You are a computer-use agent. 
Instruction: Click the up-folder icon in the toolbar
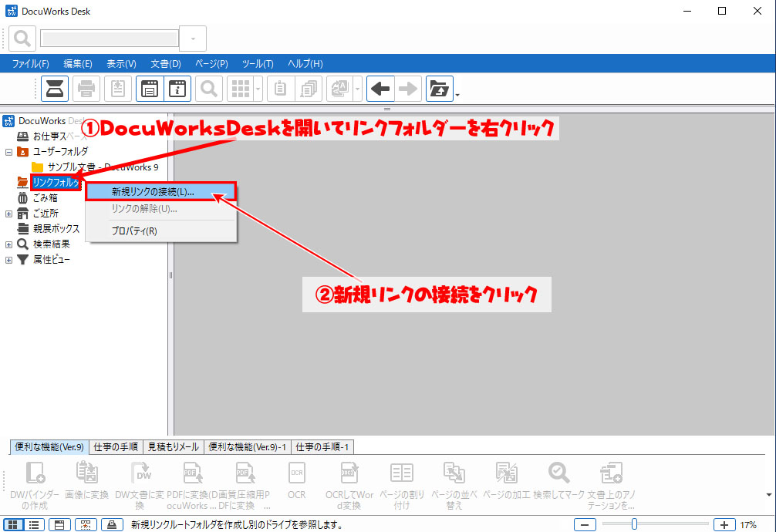tap(440, 89)
